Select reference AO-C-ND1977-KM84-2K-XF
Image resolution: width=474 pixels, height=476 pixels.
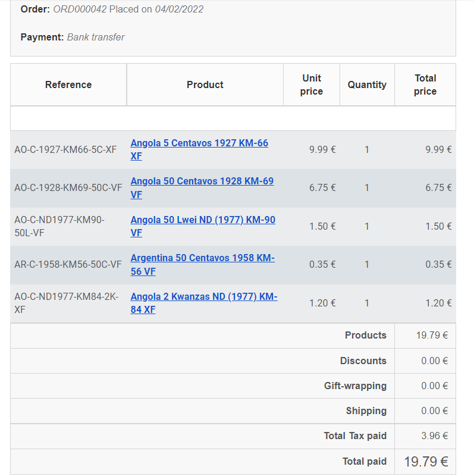67,303
